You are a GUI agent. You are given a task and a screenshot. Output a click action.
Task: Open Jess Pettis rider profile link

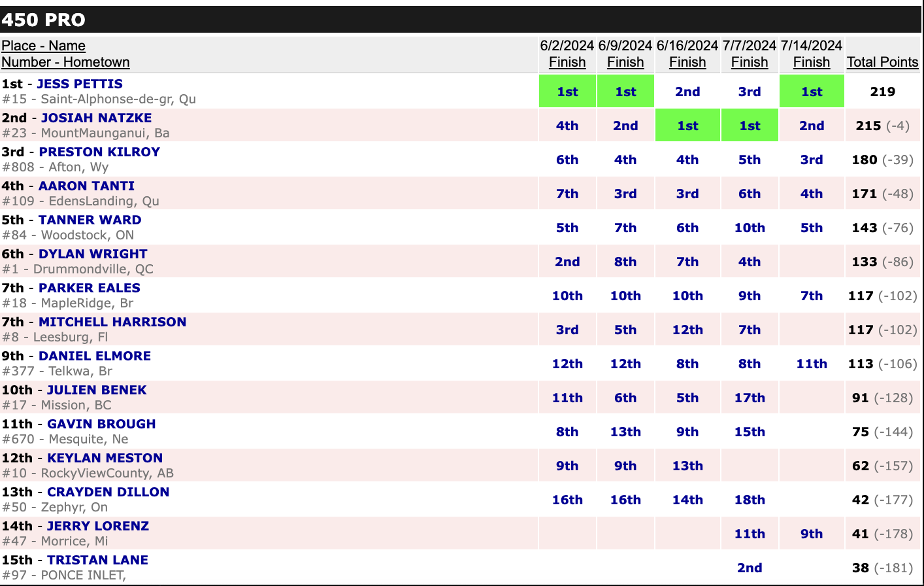(80, 84)
